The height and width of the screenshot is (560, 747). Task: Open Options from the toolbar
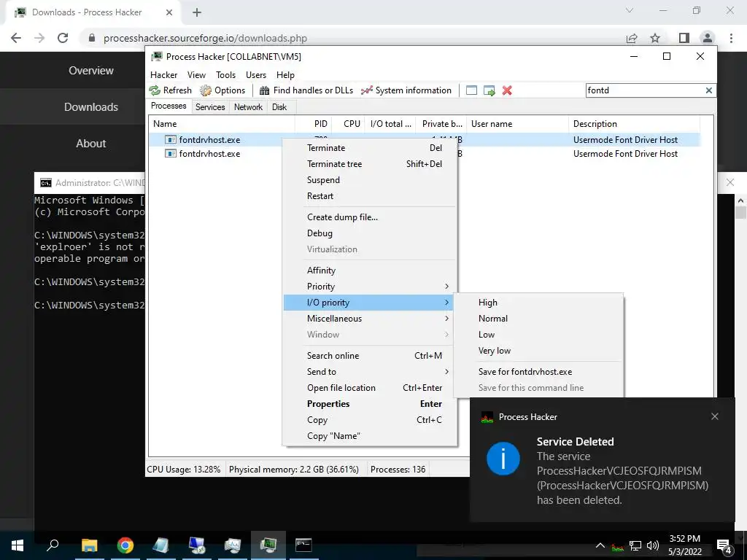tap(223, 90)
